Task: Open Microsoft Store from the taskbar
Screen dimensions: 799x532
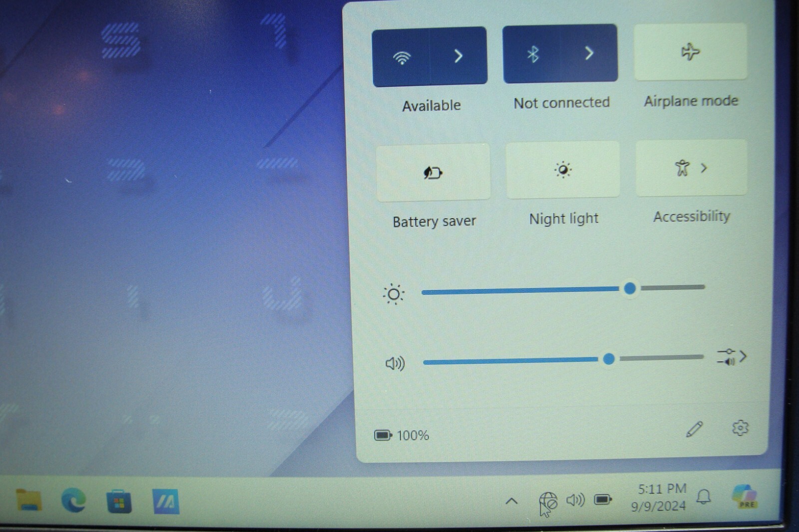Action: tap(119, 502)
